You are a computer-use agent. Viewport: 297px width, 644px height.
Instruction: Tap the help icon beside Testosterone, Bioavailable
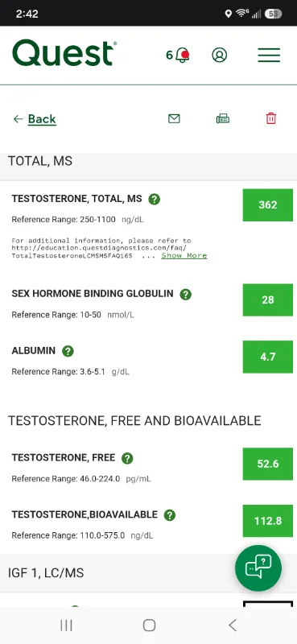170,515
